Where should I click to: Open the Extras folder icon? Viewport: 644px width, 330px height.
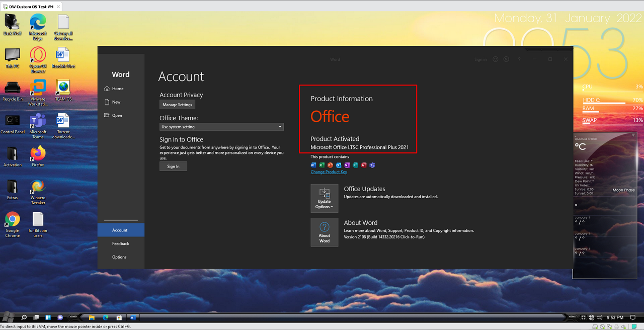tap(13, 189)
